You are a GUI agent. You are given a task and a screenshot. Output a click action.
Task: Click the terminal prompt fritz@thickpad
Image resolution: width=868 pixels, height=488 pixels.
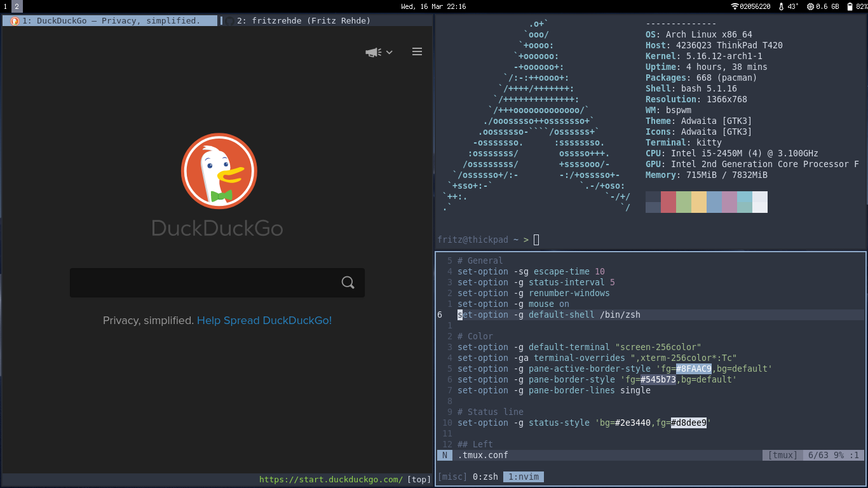tap(473, 240)
